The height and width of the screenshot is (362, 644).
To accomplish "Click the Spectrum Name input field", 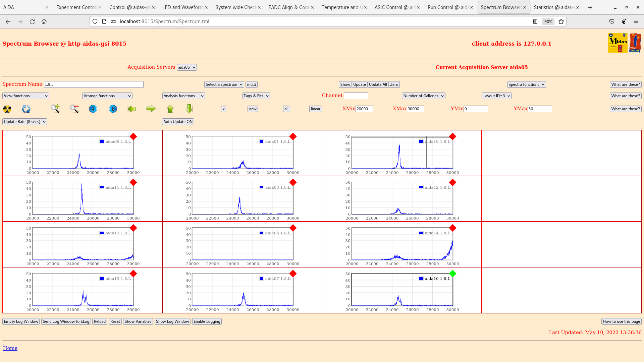I will (x=94, y=84).
